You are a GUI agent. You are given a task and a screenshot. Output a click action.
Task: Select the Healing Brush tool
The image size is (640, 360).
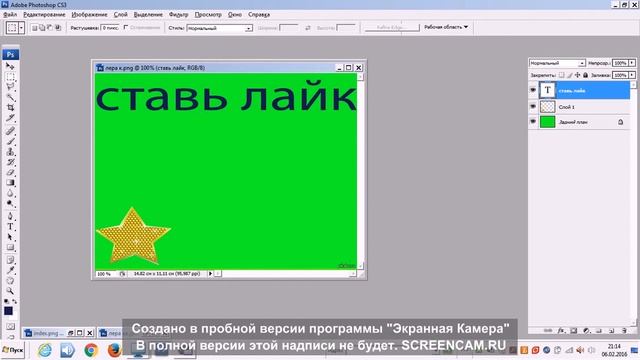point(10,131)
